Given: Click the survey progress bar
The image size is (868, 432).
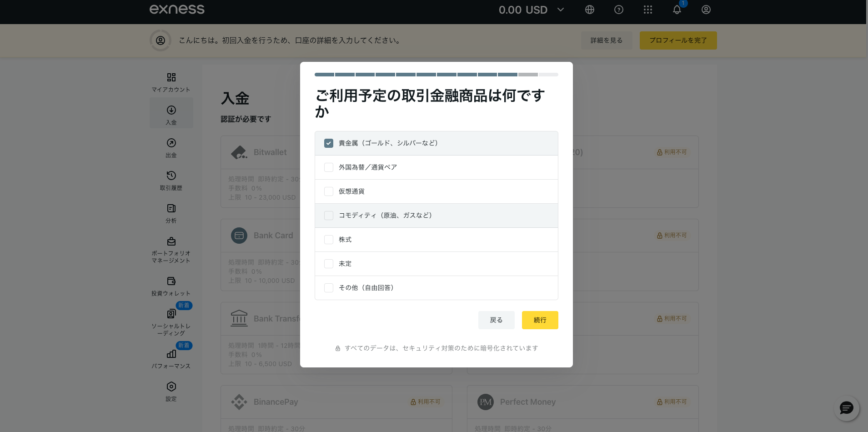Looking at the screenshot, I should click(x=436, y=75).
